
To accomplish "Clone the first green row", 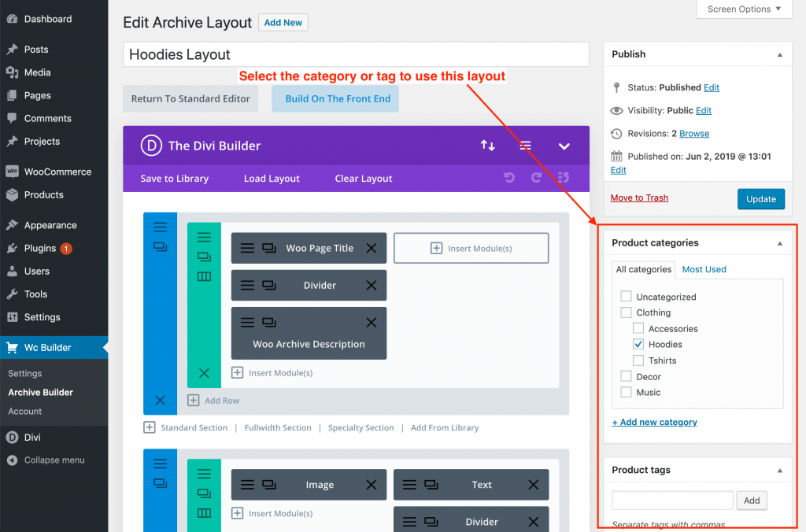I will pyautogui.click(x=204, y=257).
